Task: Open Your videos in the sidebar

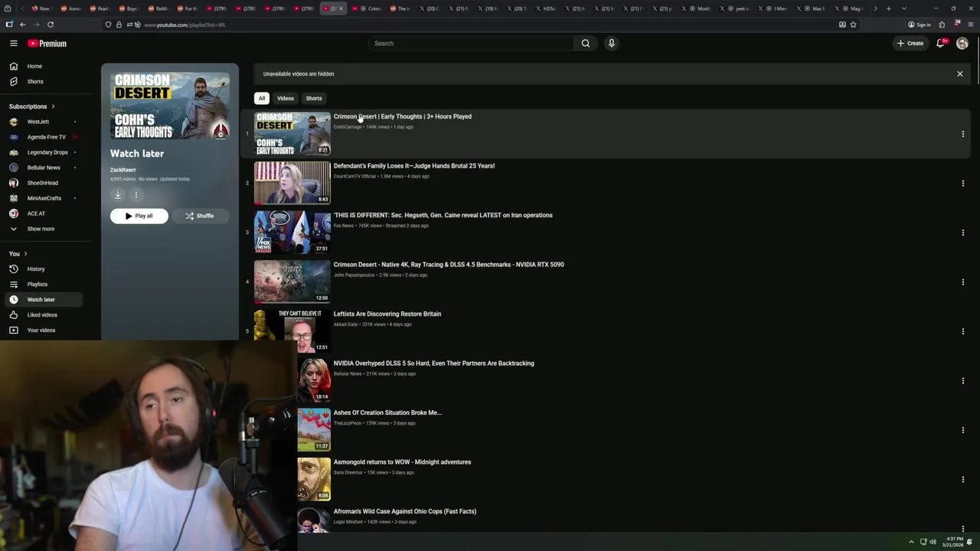Action: click(43, 331)
